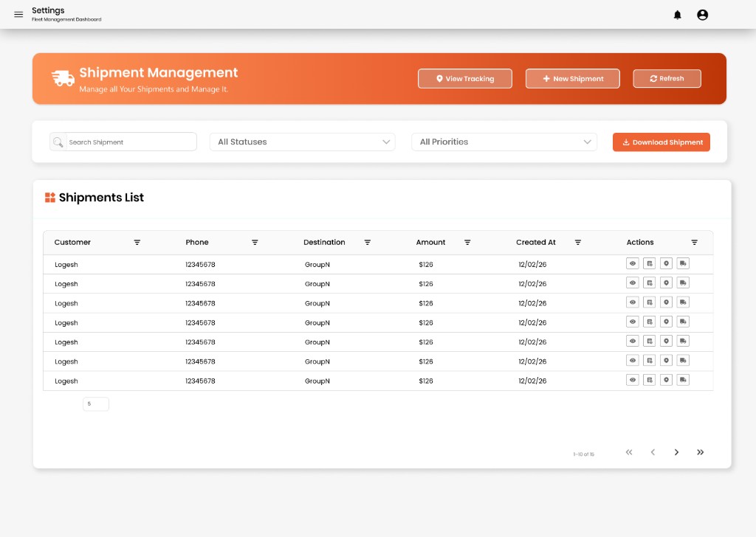Click the '1-10 of 15' pagination text
The image size is (756, 537).
click(583, 454)
